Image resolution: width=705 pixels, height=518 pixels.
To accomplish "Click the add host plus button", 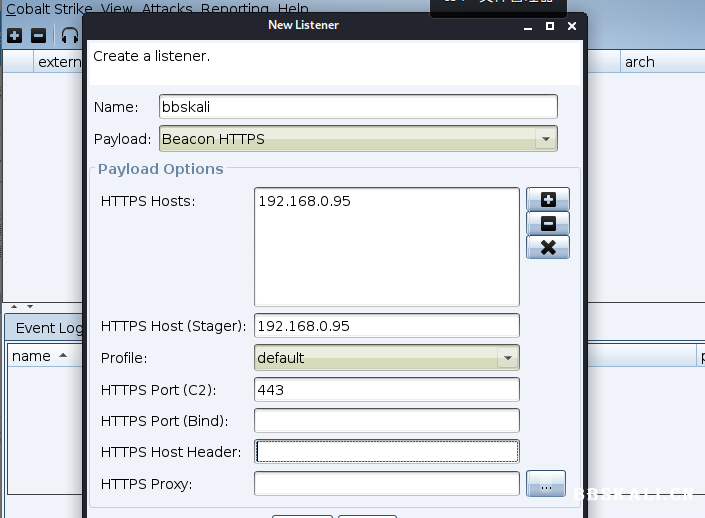I will pos(547,200).
